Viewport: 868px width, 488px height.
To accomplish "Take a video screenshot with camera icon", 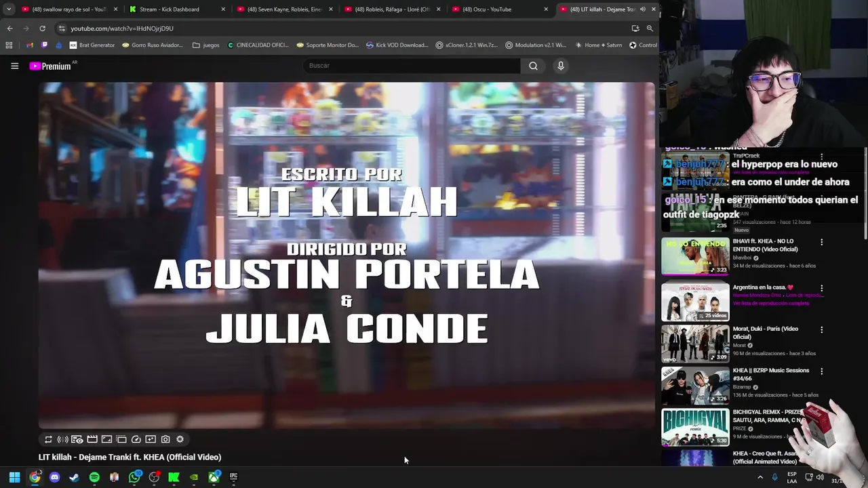I will [x=165, y=439].
